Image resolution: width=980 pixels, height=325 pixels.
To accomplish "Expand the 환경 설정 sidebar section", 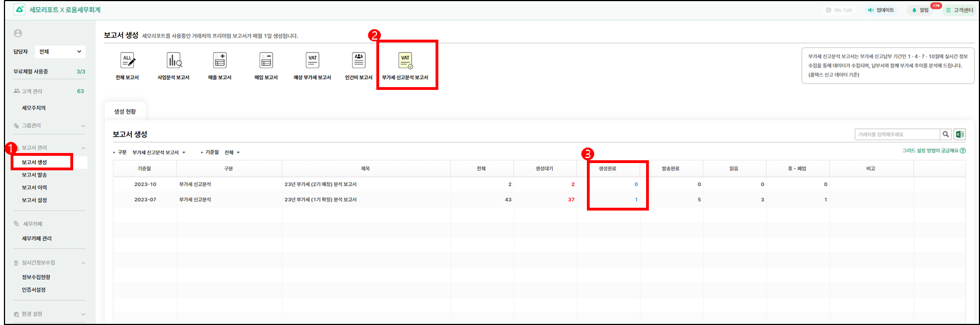I will 83,314.
